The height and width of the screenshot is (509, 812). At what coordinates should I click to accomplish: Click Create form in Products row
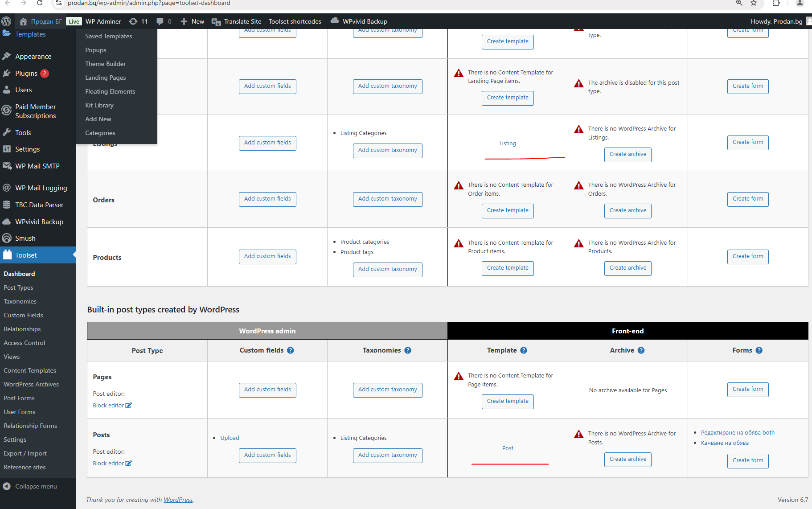click(748, 256)
